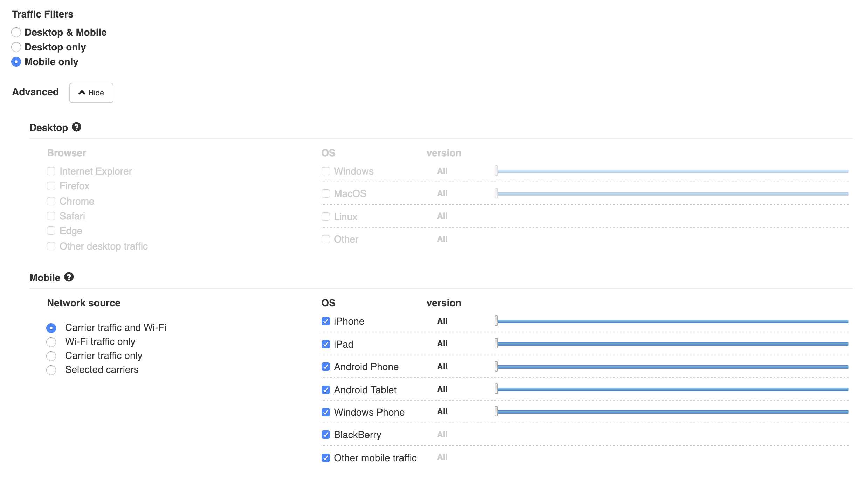This screenshot has height=483, width=868.
Task: Toggle the Android Tablet checkbox
Action: 326,390
